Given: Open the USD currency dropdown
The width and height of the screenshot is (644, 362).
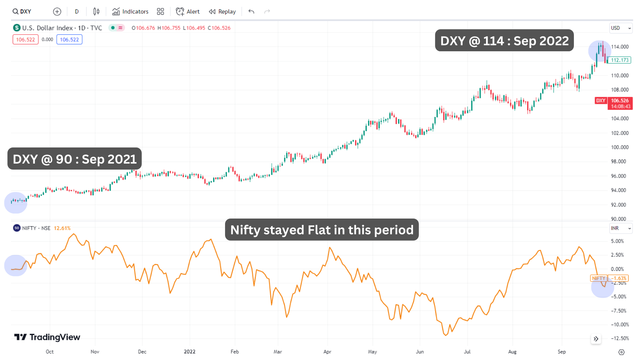Looking at the screenshot, I should pos(620,28).
